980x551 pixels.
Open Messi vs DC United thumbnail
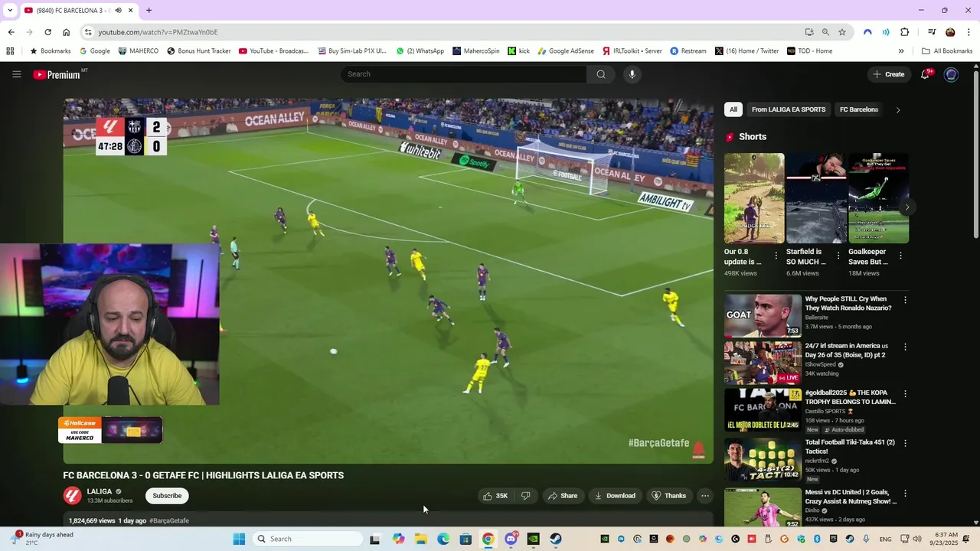763,508
